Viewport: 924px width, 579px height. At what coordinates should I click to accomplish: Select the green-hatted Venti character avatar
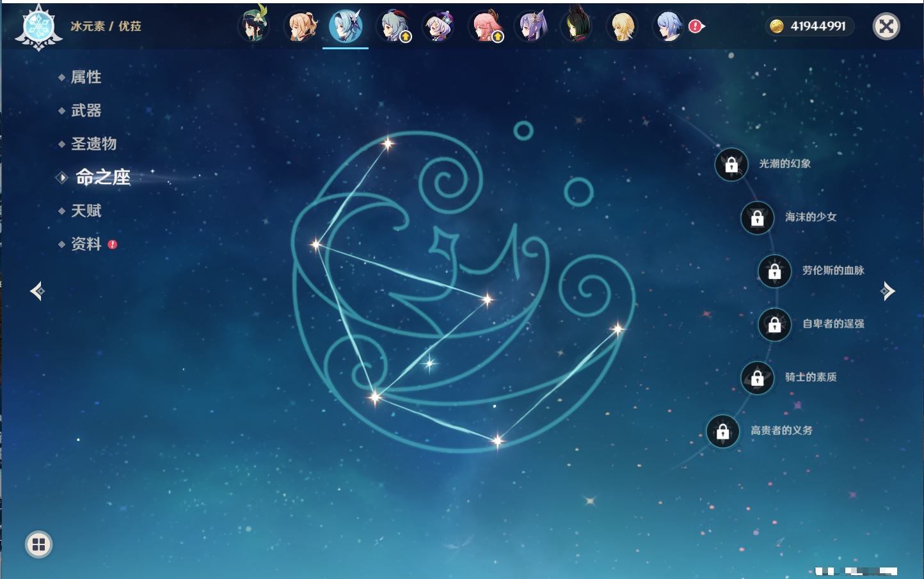(x=254, y=26)
